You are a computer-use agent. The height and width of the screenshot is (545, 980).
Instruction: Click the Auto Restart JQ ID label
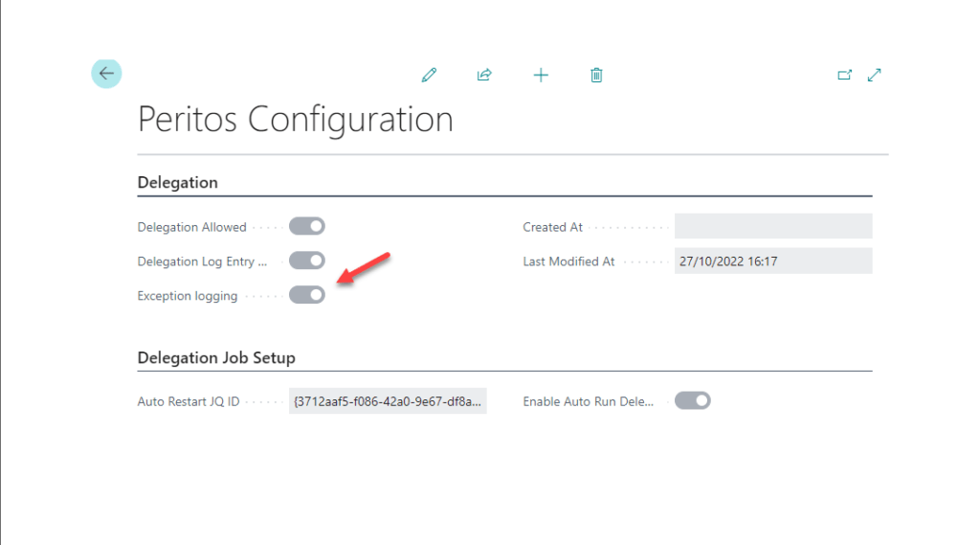pyautogui.click(x=189, y=401)
